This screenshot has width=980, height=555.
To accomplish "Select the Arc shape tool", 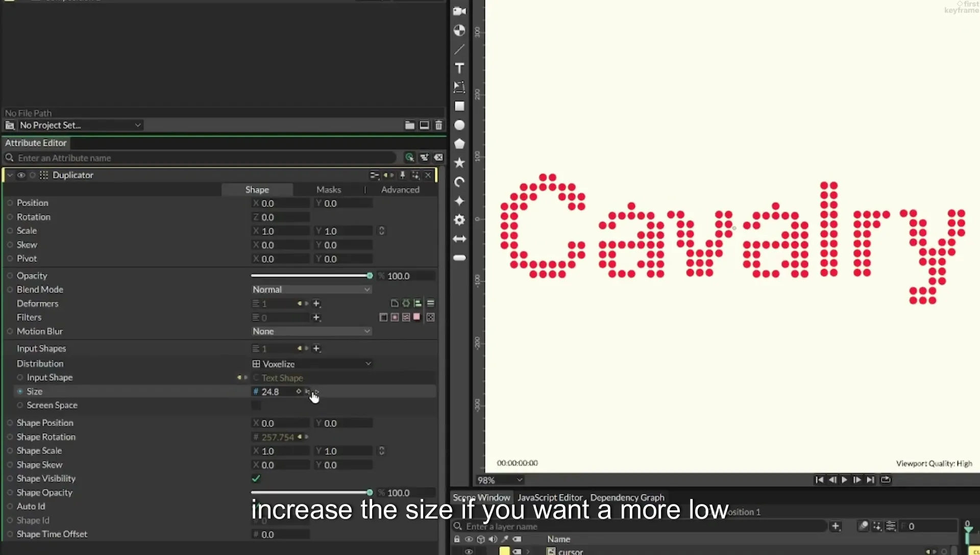I will pos(459,182).
